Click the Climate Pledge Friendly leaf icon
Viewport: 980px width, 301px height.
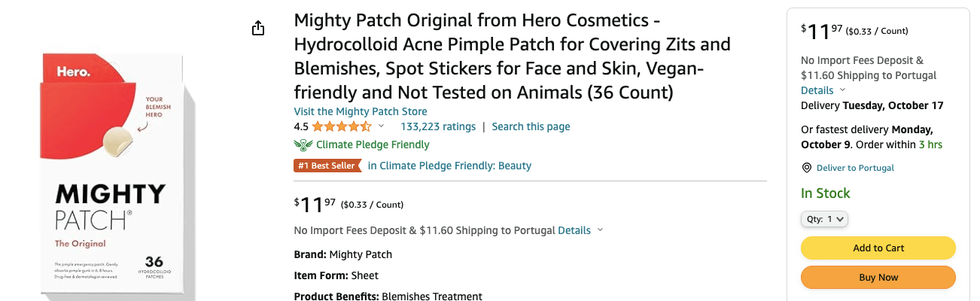pyautogui.click(x=303, y=144)
